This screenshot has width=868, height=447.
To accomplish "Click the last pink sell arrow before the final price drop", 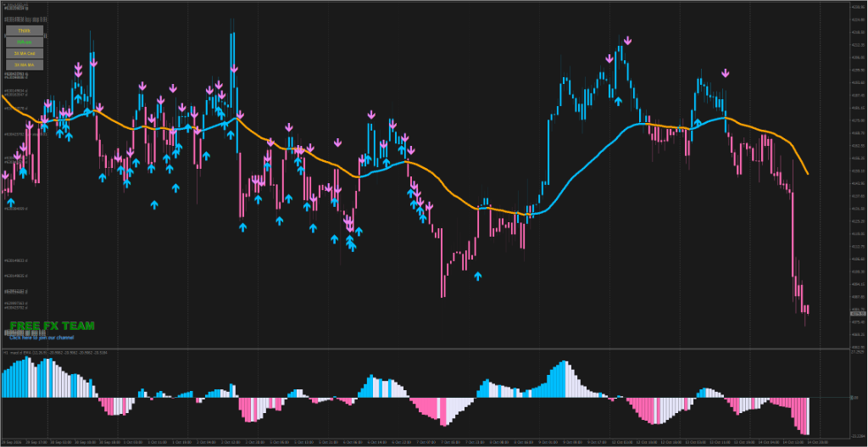I will click(x=726, y=73).
